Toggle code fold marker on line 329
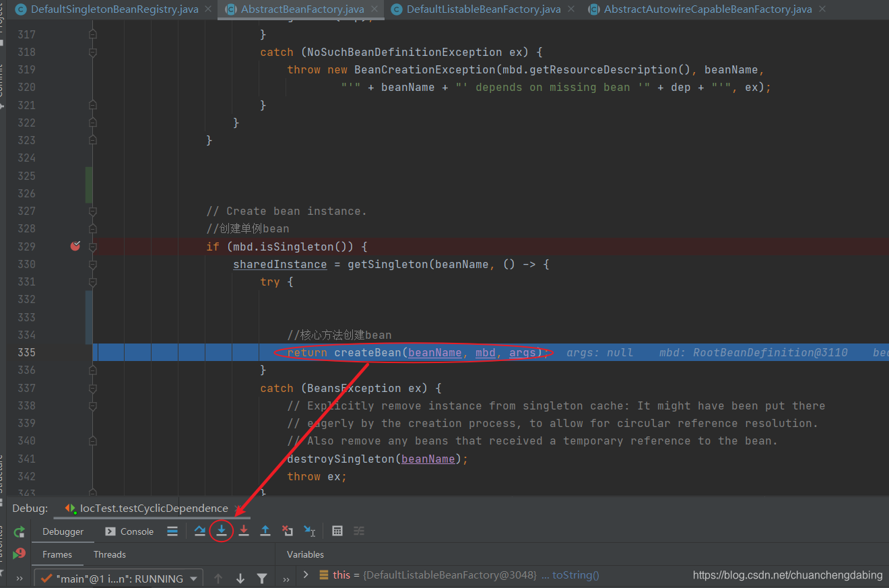The image size is (889, 588). coord(93,247)
